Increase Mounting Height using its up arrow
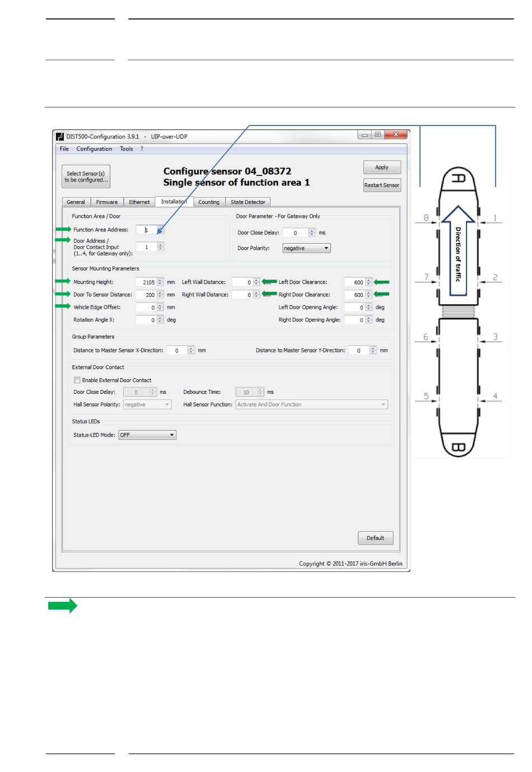 [x=160, y=280]
